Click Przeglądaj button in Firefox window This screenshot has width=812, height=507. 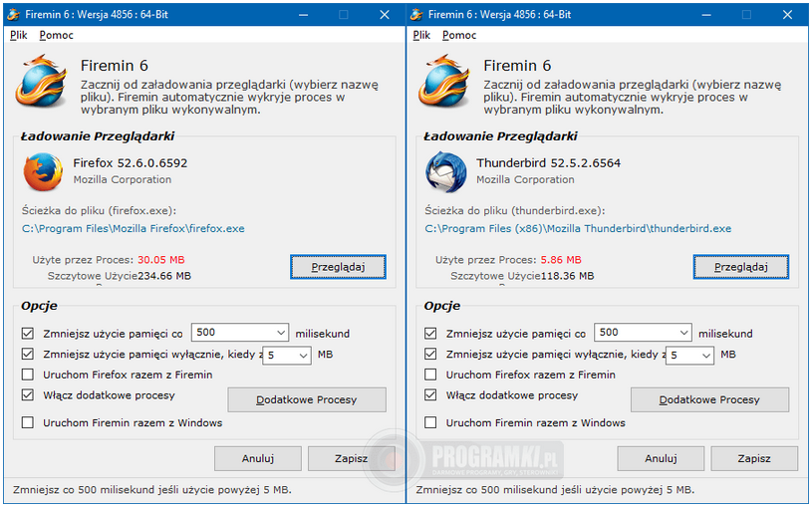coord(338,267)
